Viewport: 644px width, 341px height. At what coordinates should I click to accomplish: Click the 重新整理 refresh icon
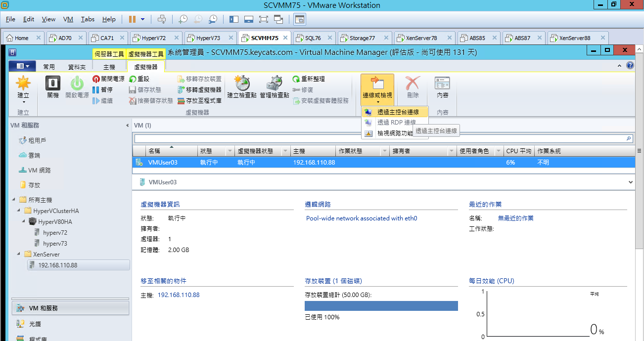[x=296, y=79]
